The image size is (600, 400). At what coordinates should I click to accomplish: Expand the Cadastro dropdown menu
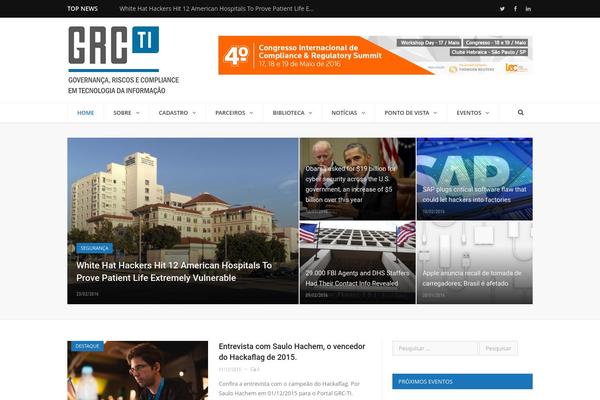tap(176, 113)
